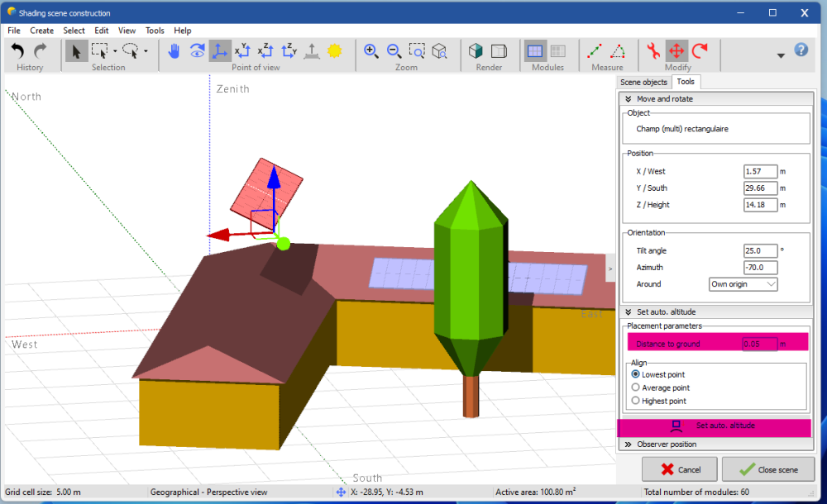Select the Average point radio button
Screen dimensions: 827x504
[x=635, y=388]
